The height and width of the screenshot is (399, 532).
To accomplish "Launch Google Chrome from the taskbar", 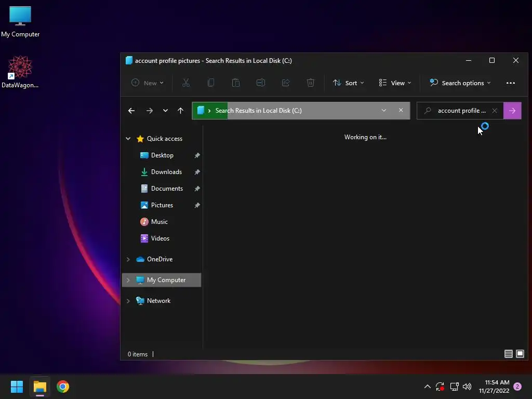I will click(x=63, y=387).
